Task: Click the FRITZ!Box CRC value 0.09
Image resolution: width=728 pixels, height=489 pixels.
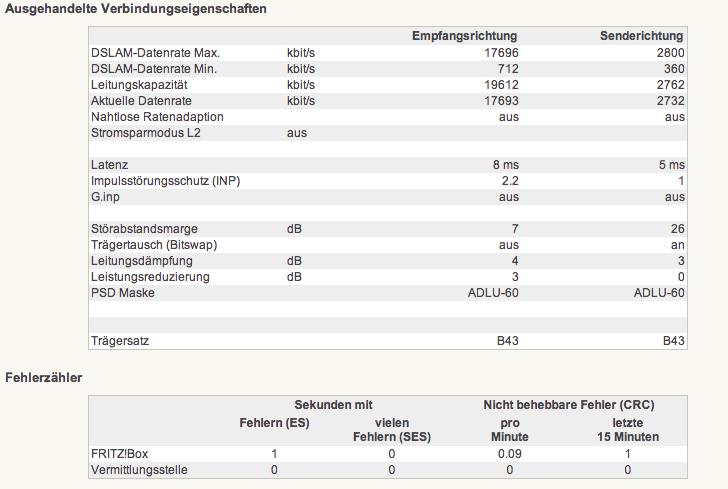Action: [510, 454]
